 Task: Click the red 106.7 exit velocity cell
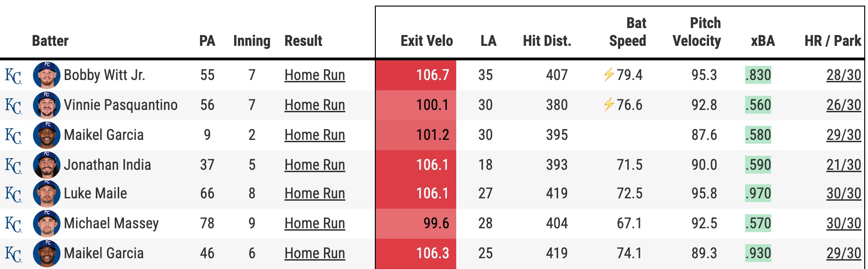point(416,75)
